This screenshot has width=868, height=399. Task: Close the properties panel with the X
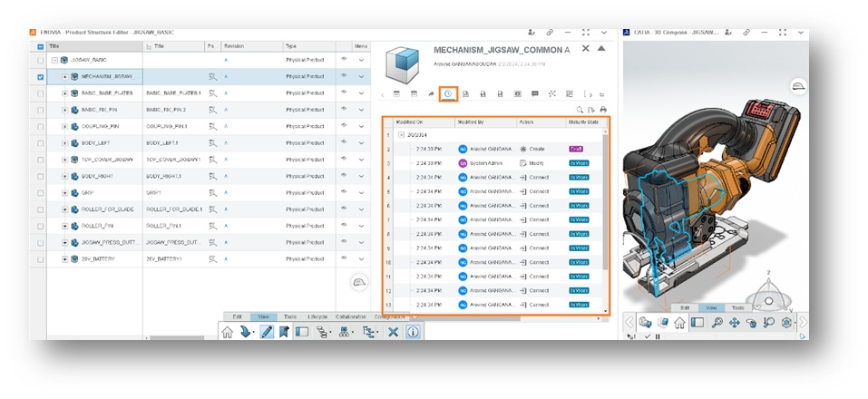(x=585, y=49)
